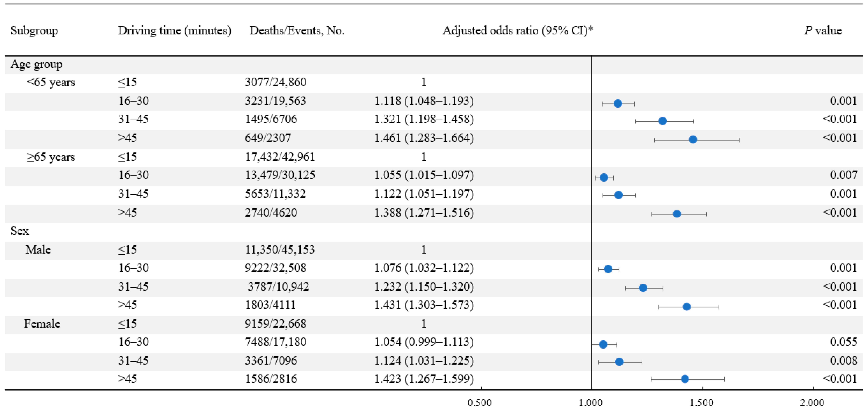Viewport: 868px width, 409px height.
Task: Click the blue dot for odds ratio 1.461
Action: click(693, 139)
